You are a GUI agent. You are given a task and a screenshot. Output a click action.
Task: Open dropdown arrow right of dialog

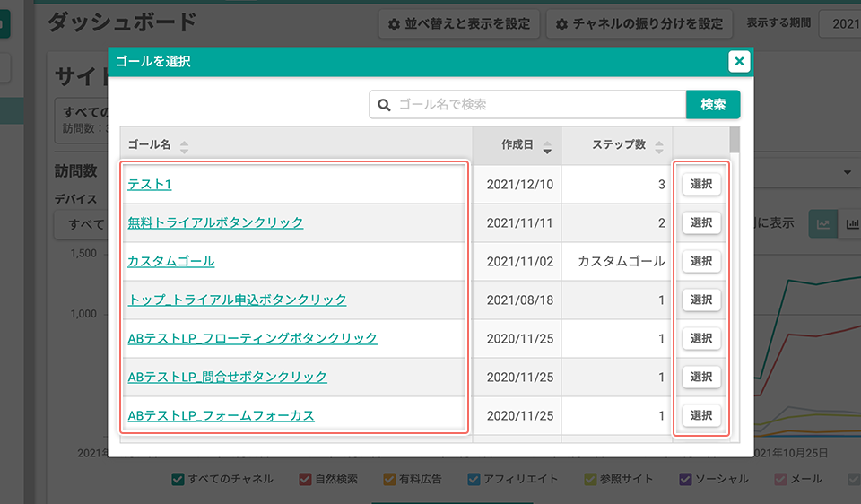point(848,172)
